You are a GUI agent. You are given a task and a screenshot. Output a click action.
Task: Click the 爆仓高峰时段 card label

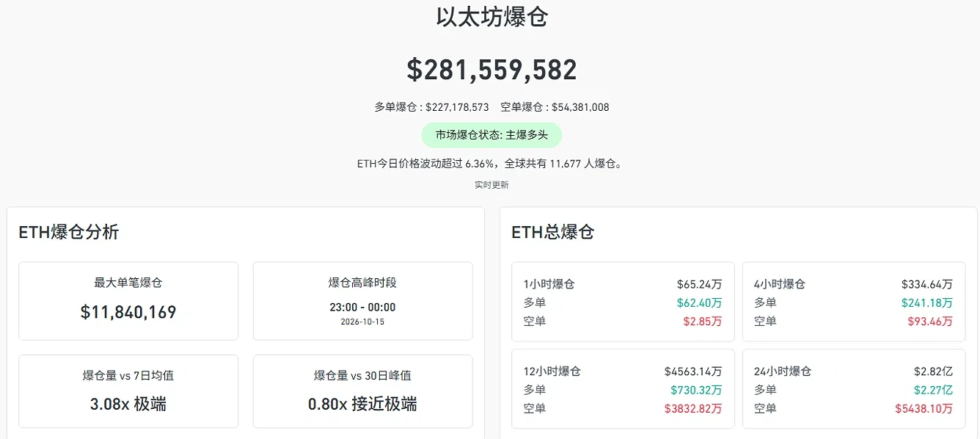tap(362, 283)
